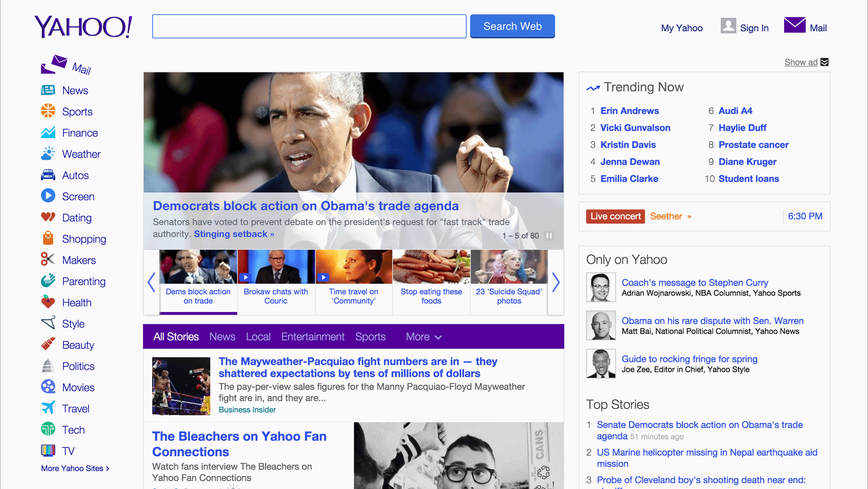Click the Travel airplane icon

coord(48,408)
